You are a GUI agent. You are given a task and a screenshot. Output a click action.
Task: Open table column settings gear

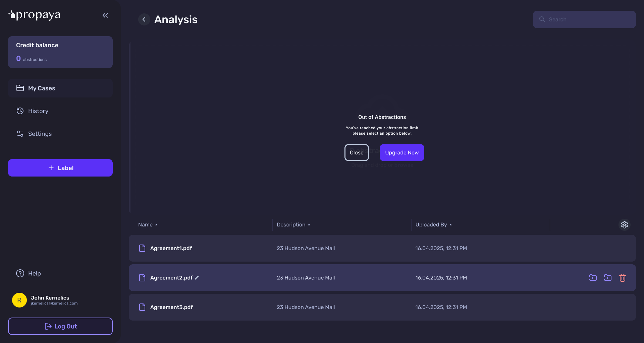click(624, 225)
